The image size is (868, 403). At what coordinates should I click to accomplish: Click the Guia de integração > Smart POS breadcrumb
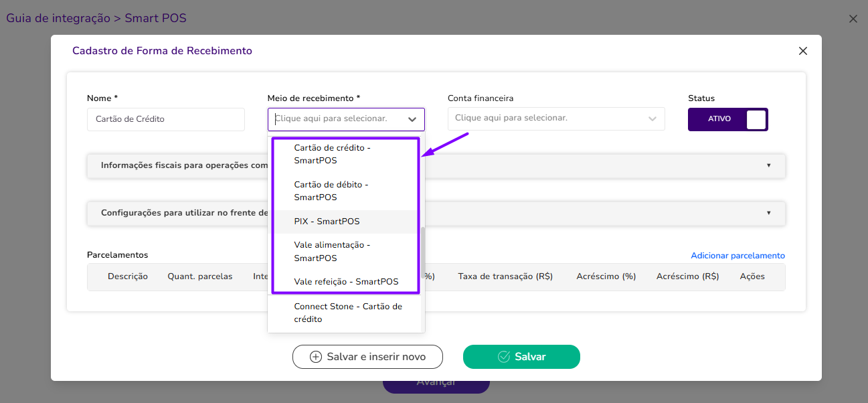pos(96,18)
